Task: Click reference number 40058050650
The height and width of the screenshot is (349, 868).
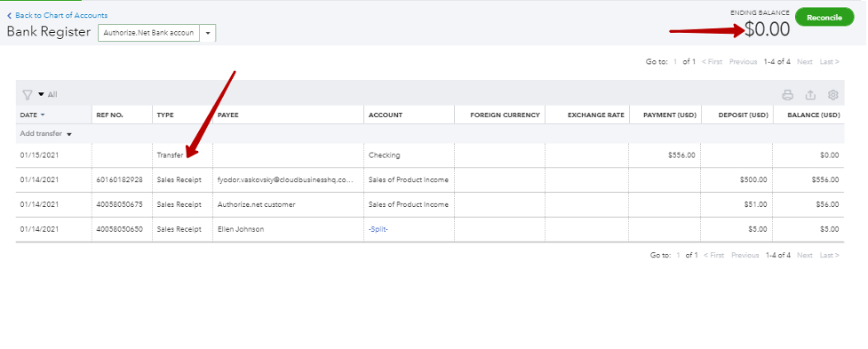Action: 120,229
